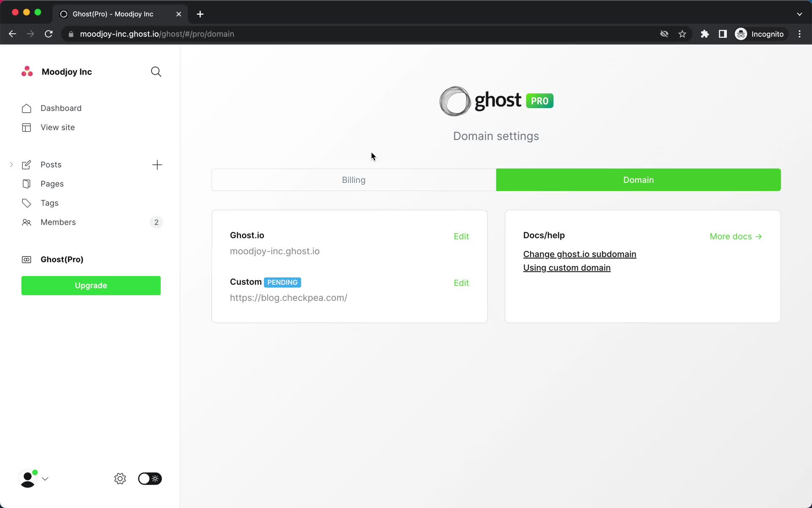
Task: Open the site search magnifier icon
Action: [x=156, y=72]
